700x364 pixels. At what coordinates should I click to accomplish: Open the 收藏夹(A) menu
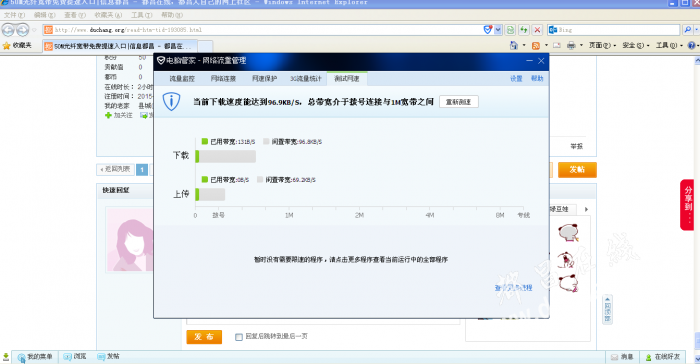tap(108, 15)
